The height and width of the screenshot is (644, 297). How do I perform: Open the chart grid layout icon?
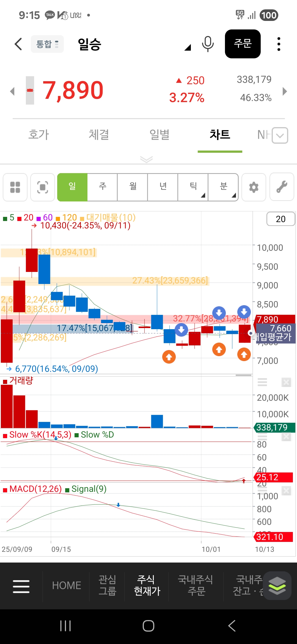[15, 187]
